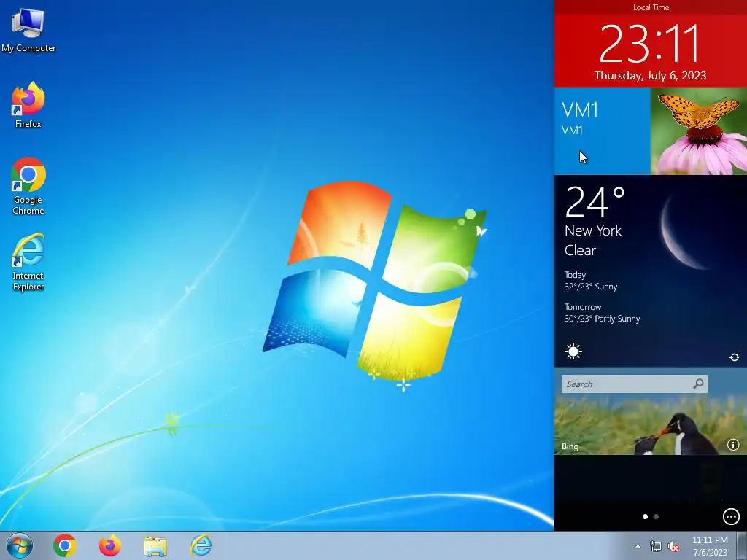Click the Thursday, July 6, 2023 date
The height and width of the screenshot is (560, 747).
click(x=650, y=76)
